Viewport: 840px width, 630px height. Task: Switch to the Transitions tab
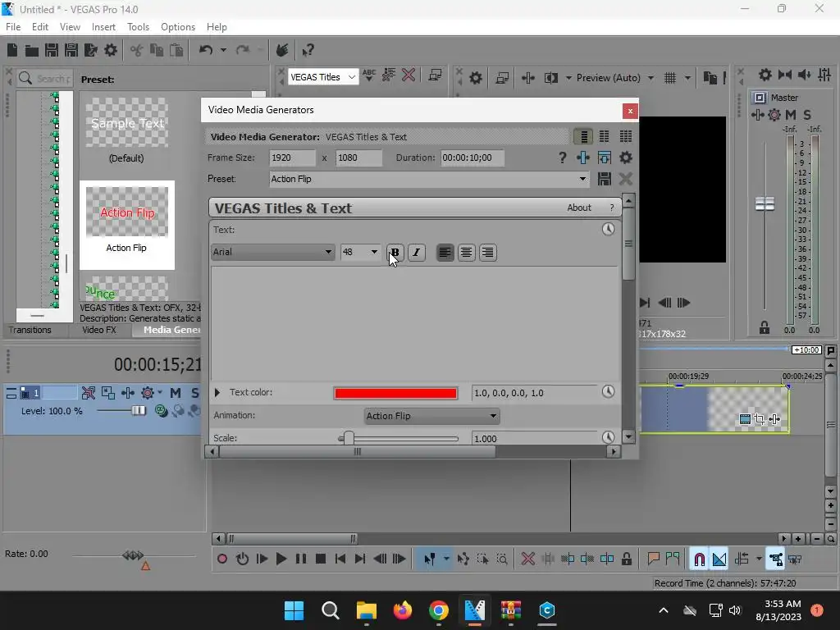point(30,330)
